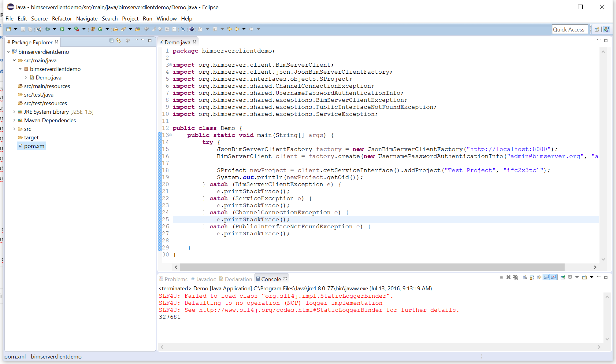Click the New file wizard icon

(x=9, y=29)
